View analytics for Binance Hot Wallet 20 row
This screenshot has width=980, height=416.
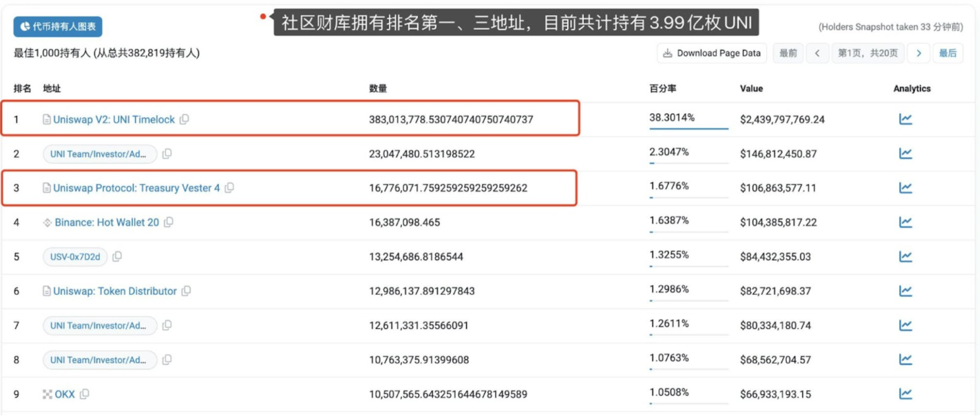[x=906, y=222]
